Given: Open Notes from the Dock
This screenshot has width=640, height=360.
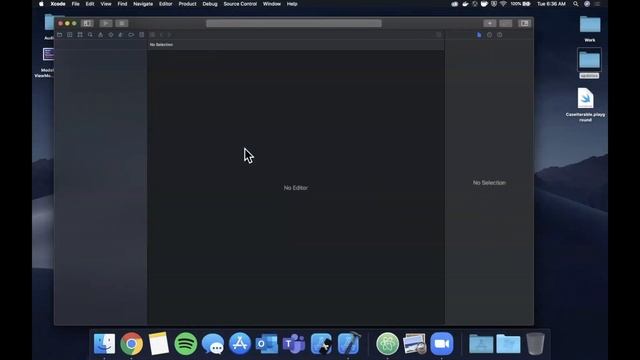Looking at the screenshot, I should coord(158,344).
